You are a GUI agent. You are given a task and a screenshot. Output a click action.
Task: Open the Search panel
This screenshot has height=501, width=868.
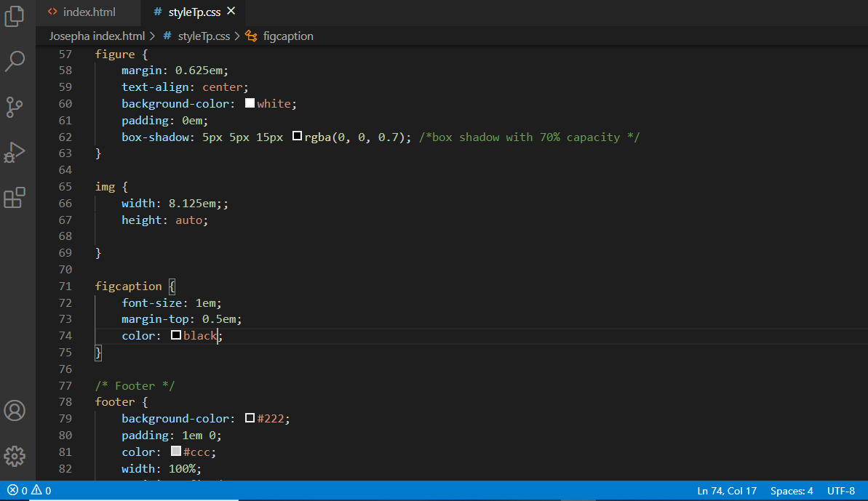(15, 61)
